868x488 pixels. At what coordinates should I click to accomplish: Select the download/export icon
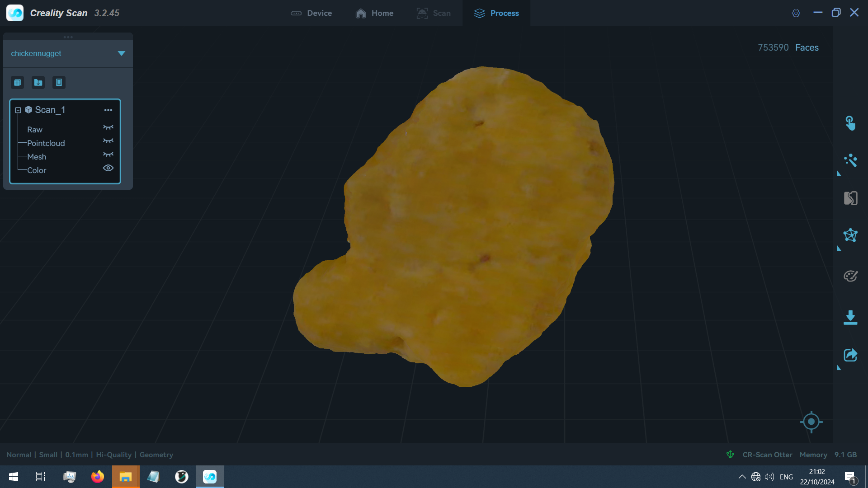(x=851, y=316)
